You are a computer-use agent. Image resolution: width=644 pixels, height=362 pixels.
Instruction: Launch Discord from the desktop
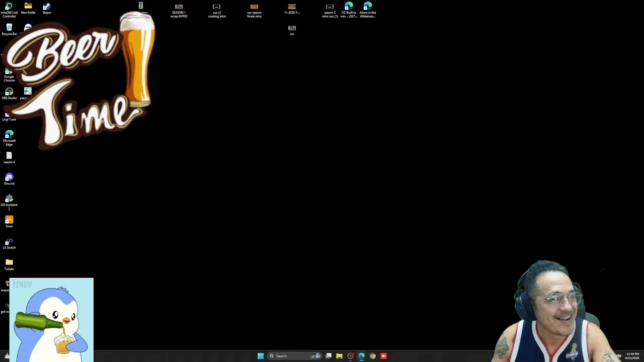click(x=9, y=179)
